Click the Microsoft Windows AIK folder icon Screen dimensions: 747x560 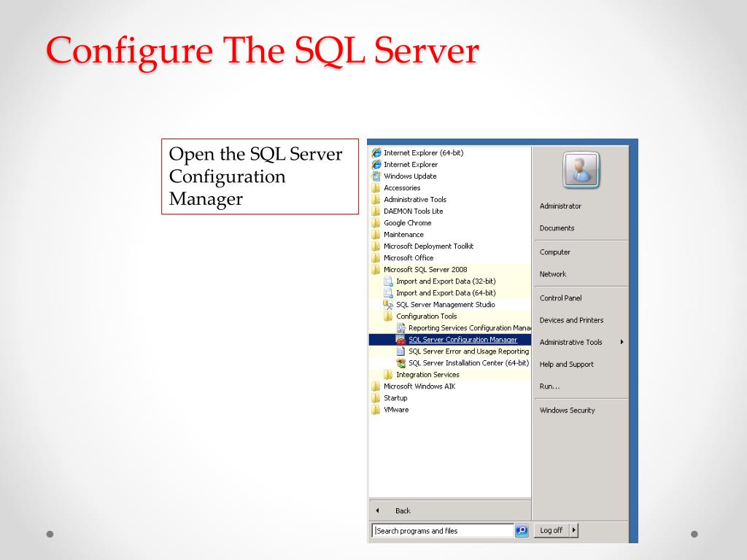[x=376, y=386]
